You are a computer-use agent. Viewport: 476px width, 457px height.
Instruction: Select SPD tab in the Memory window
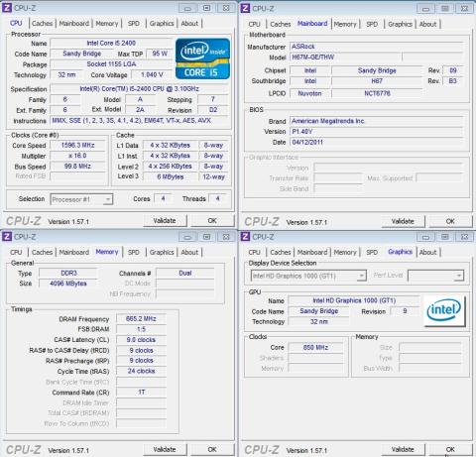pos(134,252)
